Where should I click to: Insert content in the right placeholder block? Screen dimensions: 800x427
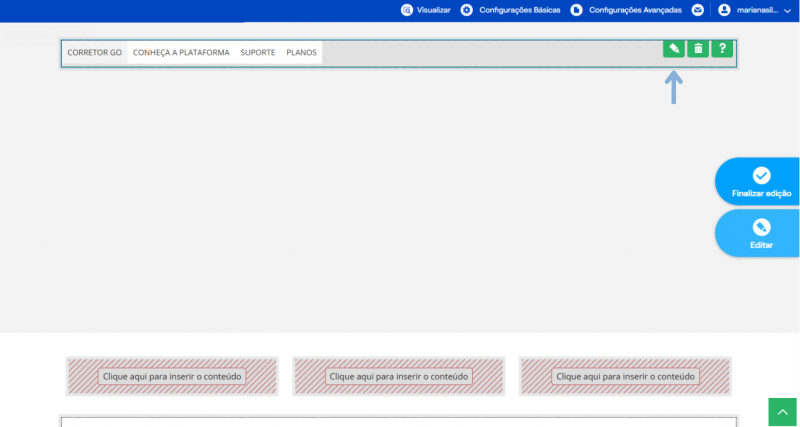pyautogui.click(x=626, y=376)
